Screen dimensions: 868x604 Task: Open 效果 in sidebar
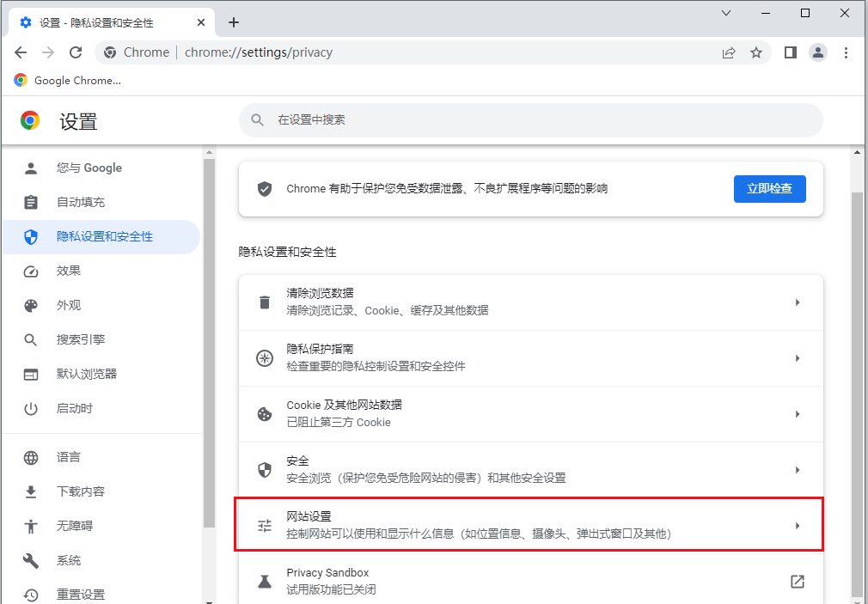pyautogui.click(x=101, y=271)
